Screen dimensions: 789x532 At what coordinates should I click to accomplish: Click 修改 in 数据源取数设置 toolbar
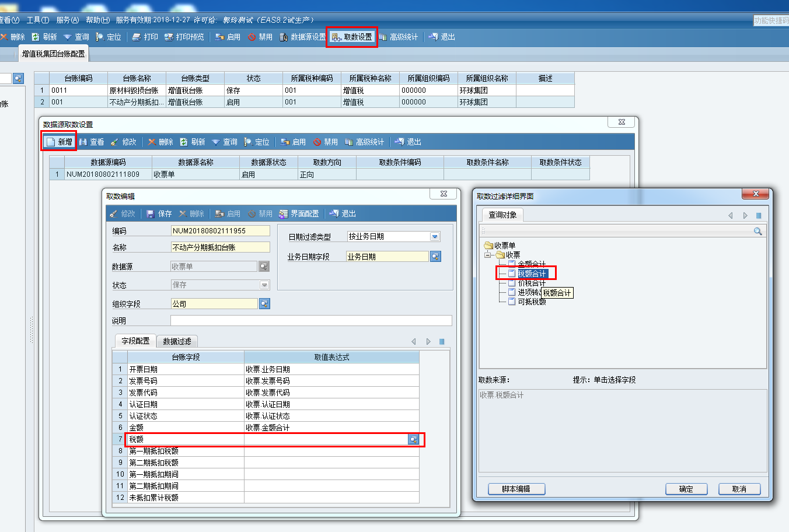124,142
